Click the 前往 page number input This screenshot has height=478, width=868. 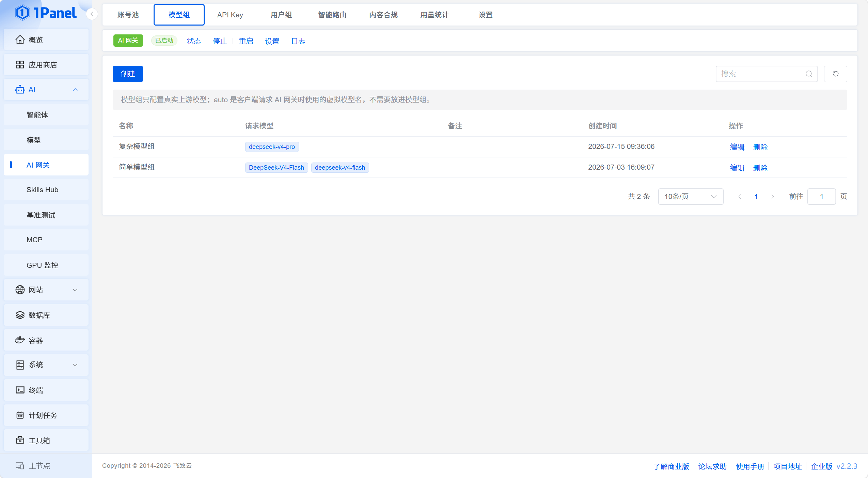[x=821, y=197]
